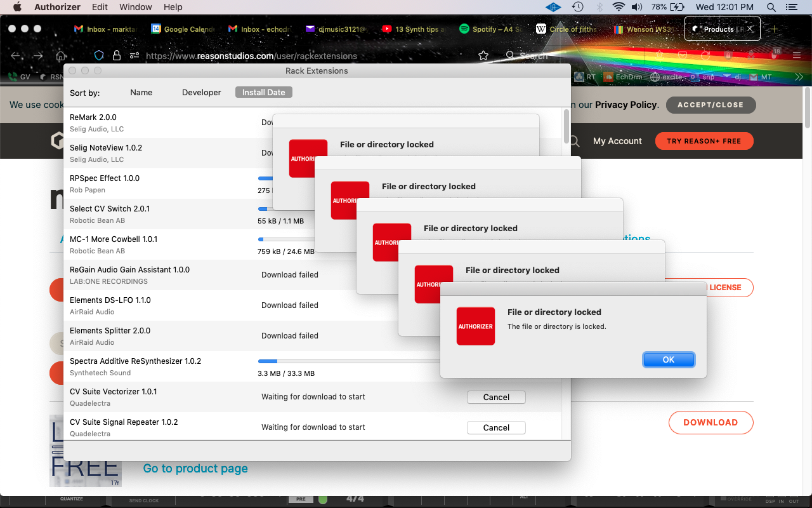Open the browser hamburger menu

(x=797, y=56)
